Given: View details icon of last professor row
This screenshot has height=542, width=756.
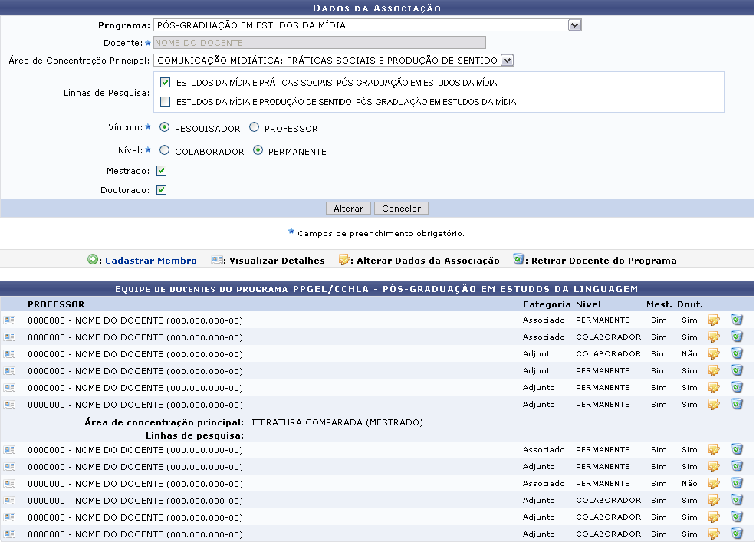Looking at the screenshot, I should [x=9, y=534].
